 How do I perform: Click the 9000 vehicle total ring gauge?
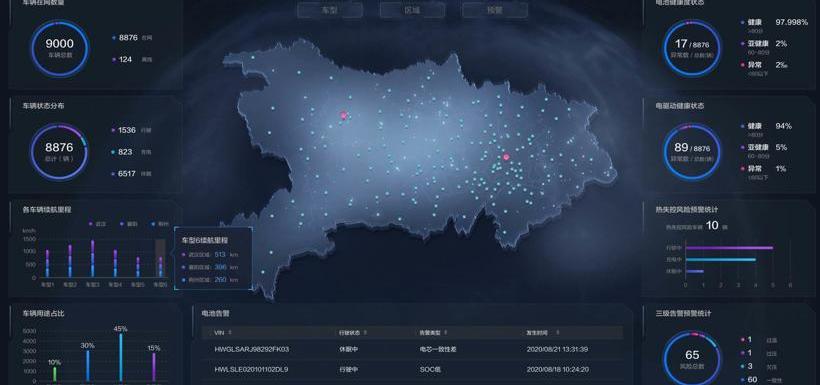pyautogui.click(x=60, y=49)
